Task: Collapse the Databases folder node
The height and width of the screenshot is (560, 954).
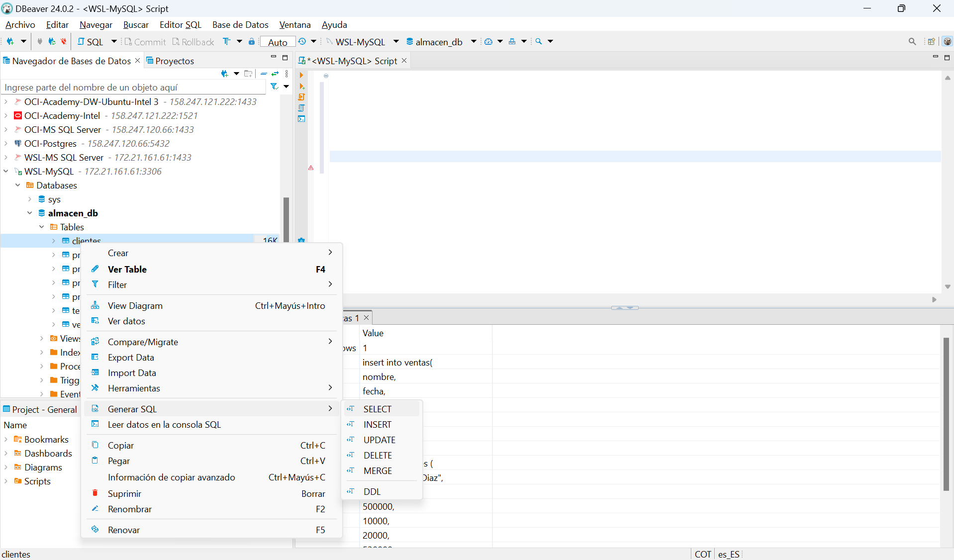Action: click(x=18, y=186)
